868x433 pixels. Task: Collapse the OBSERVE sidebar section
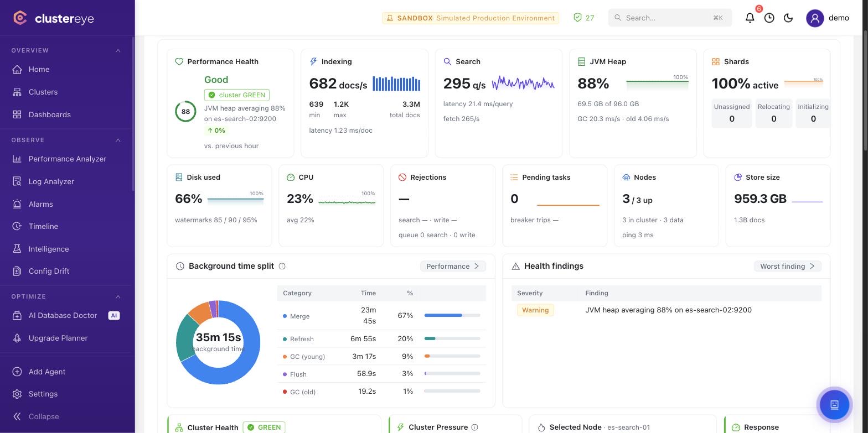coord(118,140)
